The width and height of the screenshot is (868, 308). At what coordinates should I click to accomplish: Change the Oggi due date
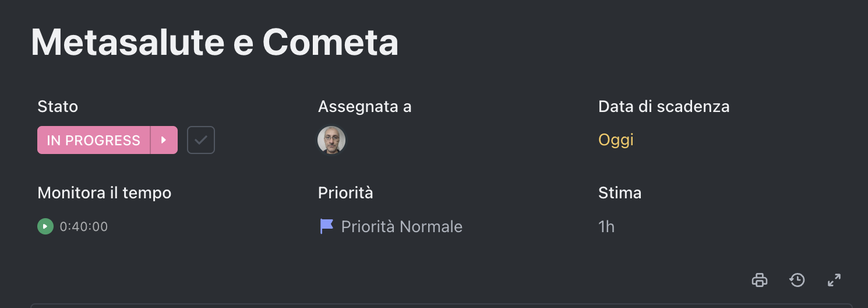point(616,140)
